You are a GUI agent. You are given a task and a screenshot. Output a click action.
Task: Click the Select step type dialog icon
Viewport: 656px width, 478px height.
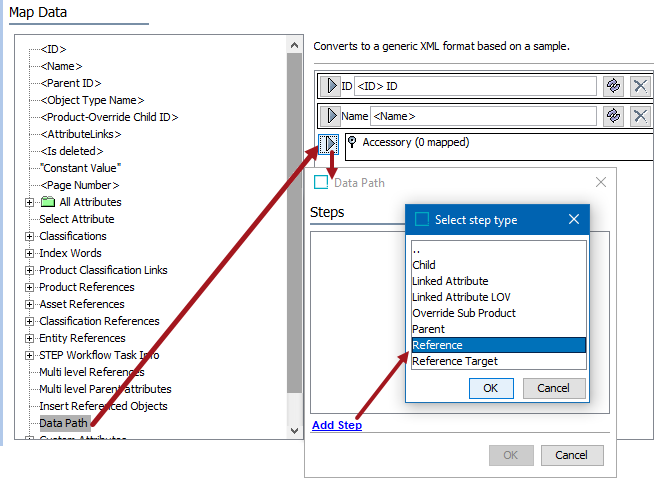tap(422, 219)
